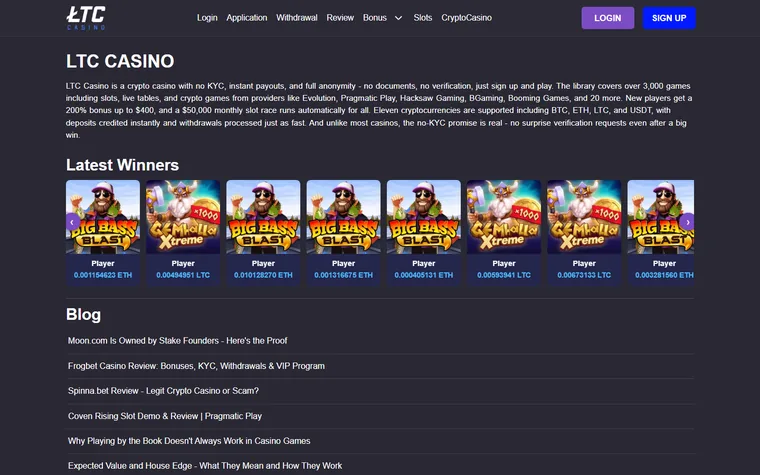This screenshot has height=475, width=760.
Task: Select Gemhalla Xtreme card with 0.00593941 LTC
Action: (504, 233)
